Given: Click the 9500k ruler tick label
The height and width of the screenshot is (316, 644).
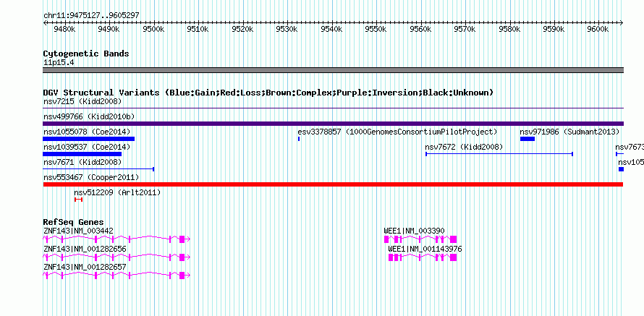Looking at the screenshot, I should [153, 30].
